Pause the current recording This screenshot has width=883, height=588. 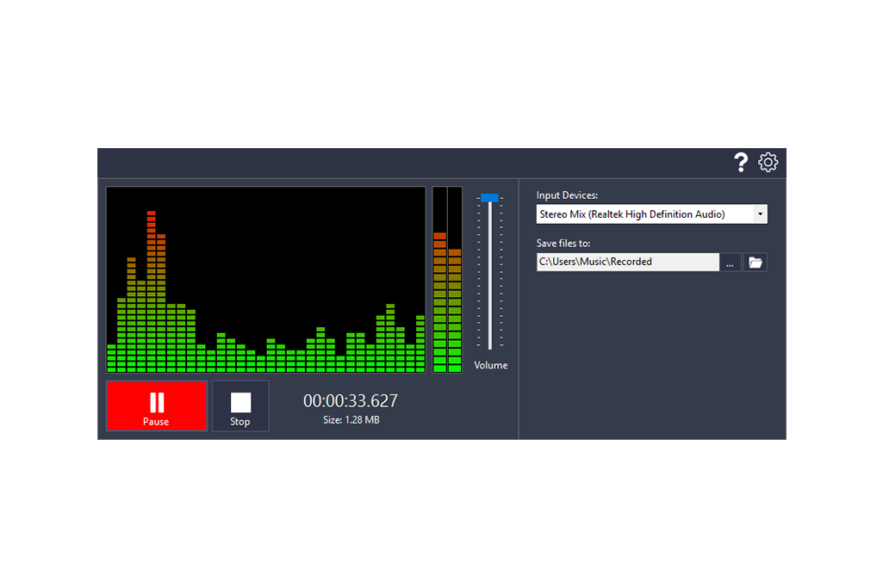pyautogui.click(x=156, y=406)
